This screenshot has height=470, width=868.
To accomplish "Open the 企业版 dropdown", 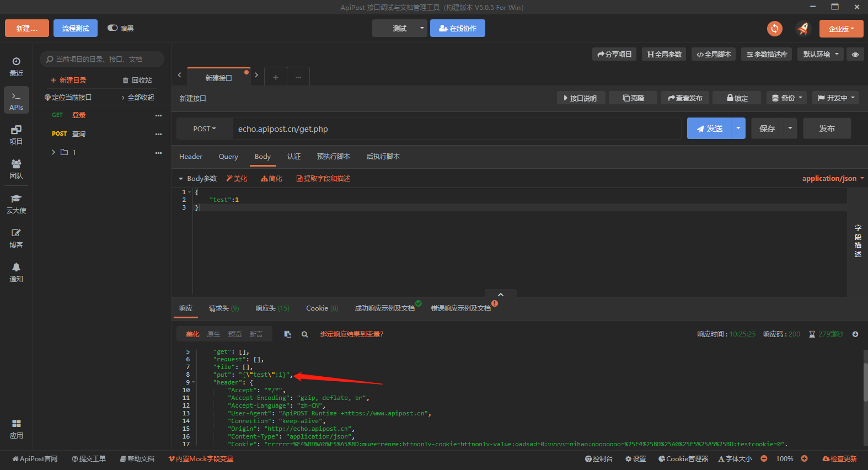I will (842, 29).
